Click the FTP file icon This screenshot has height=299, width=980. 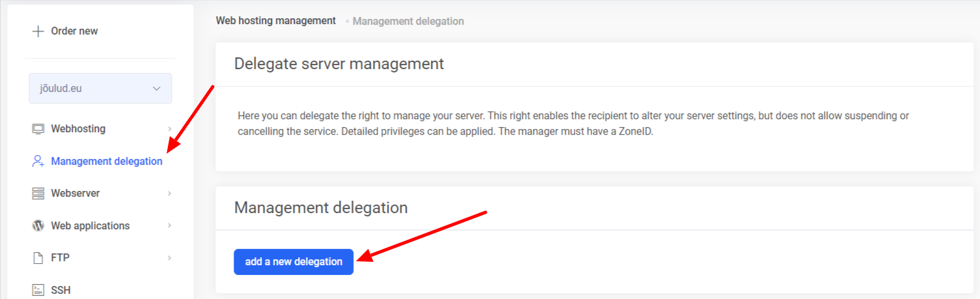38,258
